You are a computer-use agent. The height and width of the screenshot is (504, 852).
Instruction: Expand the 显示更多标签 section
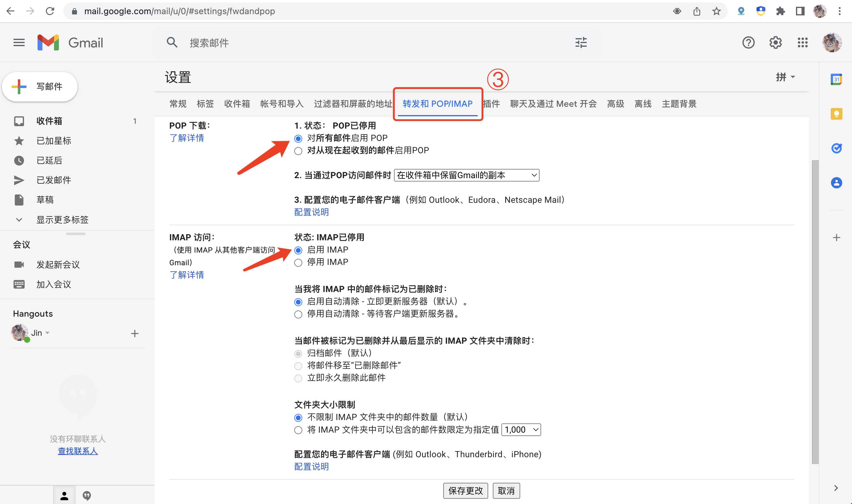tap(62, 219)
